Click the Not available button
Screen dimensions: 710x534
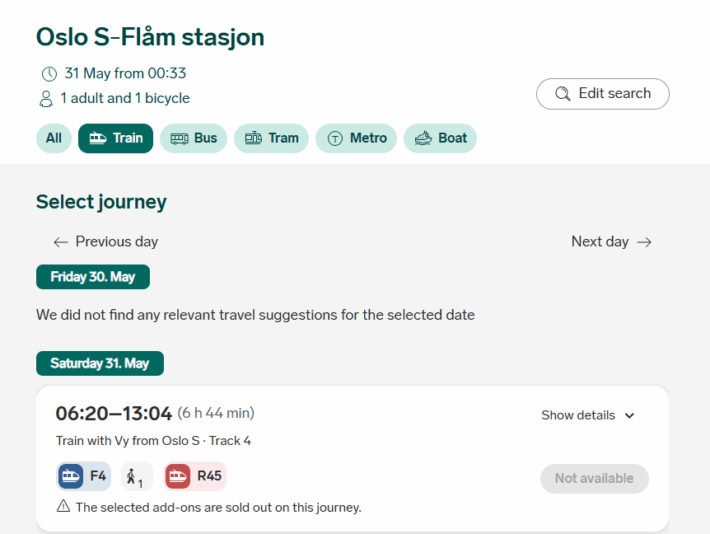click(594, 478)
